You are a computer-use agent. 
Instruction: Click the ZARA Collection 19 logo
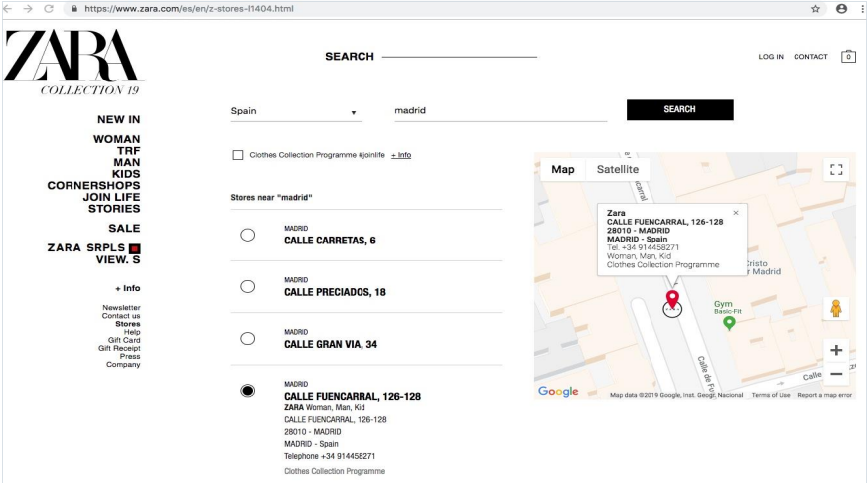pos(73,62)
